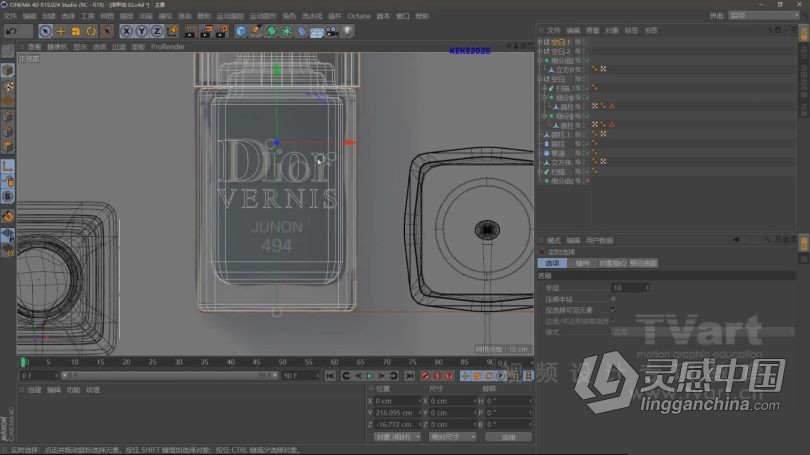Open the 角色 menu
The image size is (810, 455).
pos(289,17)
